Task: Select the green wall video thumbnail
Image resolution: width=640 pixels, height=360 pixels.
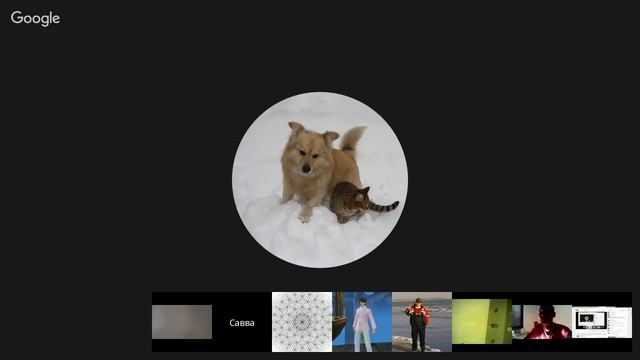Action: 482,322
